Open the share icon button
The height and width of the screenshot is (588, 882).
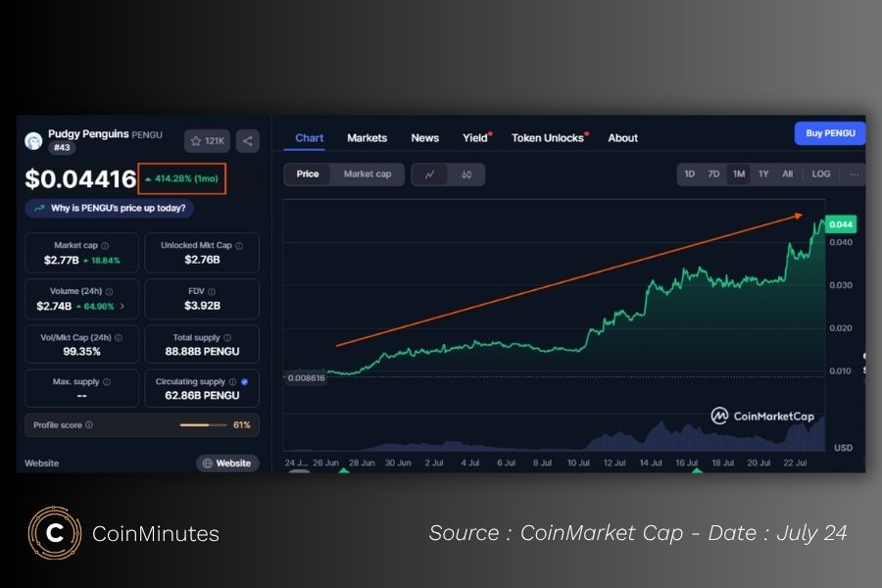click(248, 141)
